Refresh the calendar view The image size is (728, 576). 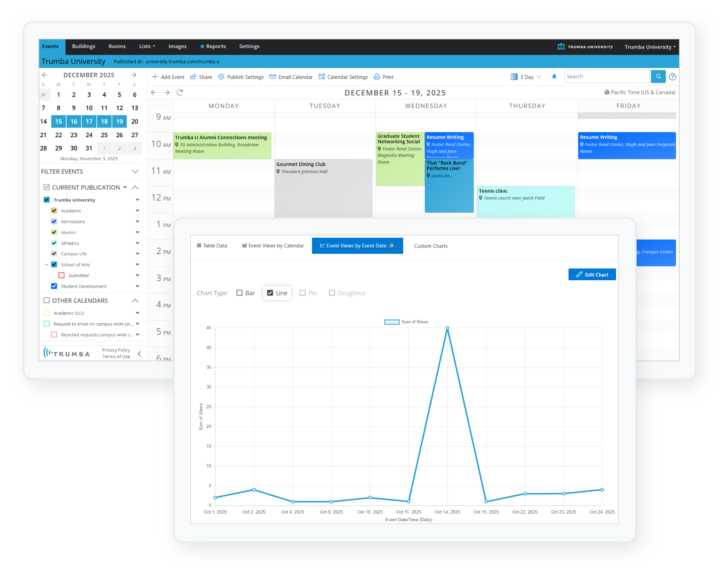(180, 92)
